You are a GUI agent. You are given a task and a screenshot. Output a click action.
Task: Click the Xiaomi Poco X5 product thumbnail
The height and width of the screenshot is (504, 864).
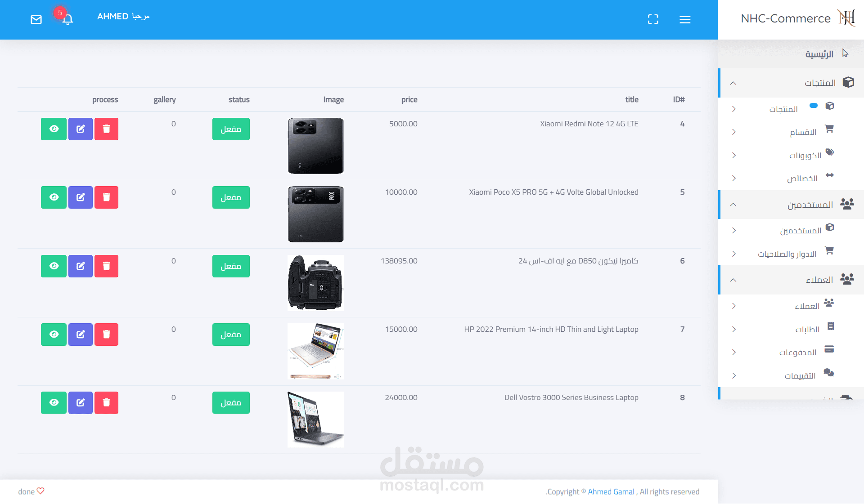pos(315,214)
